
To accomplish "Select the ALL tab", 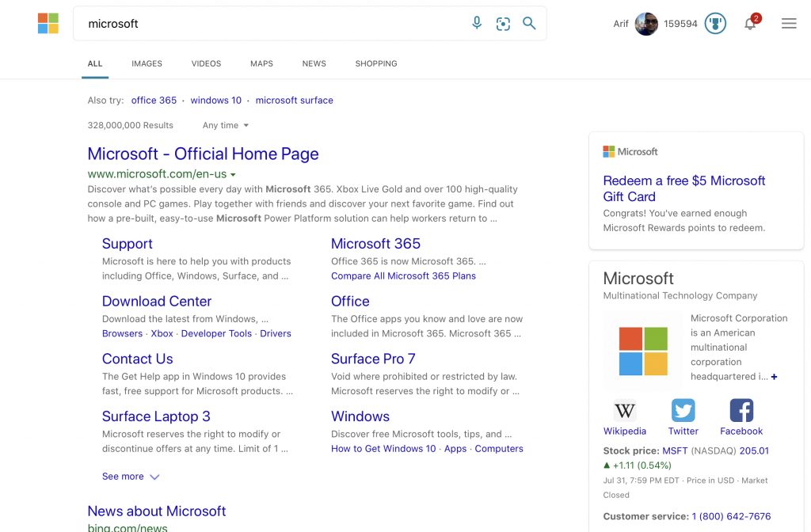I will (95, 63).
